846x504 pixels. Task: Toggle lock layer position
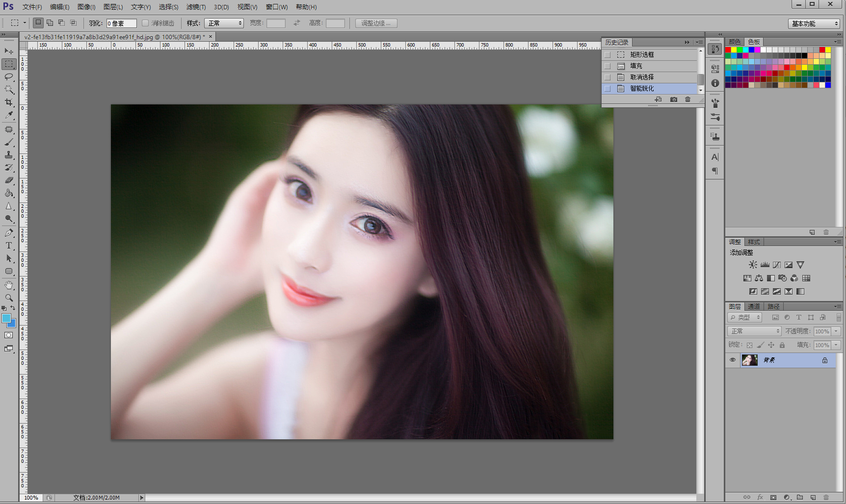pos(771,345)
